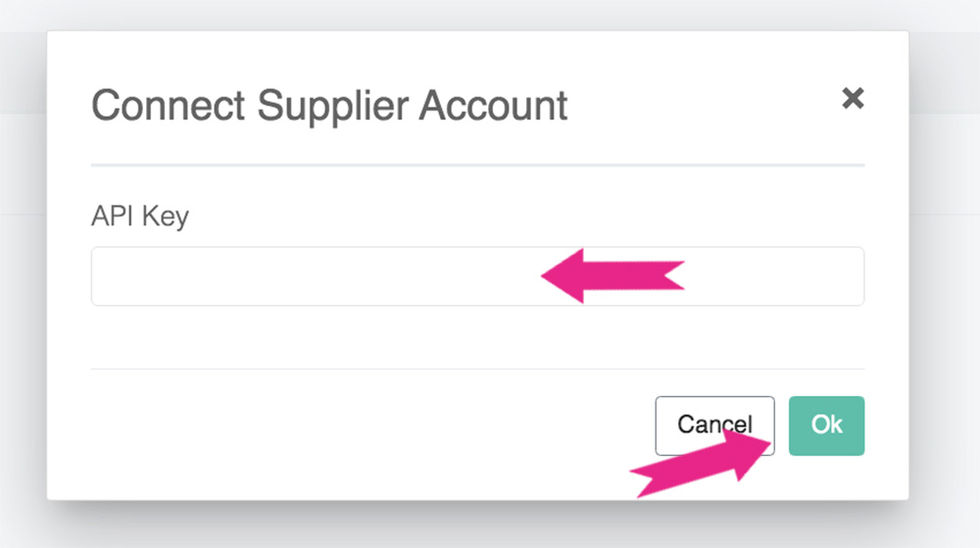
Task: Click the API Key label text
Action: point(139,216)
